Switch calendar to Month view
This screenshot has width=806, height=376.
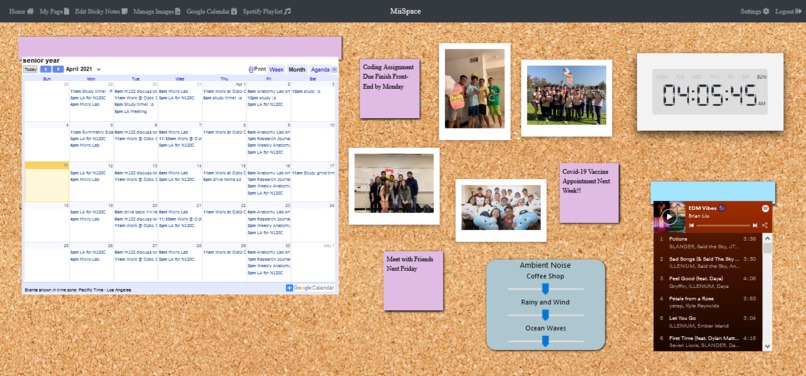tap(297, 69)
